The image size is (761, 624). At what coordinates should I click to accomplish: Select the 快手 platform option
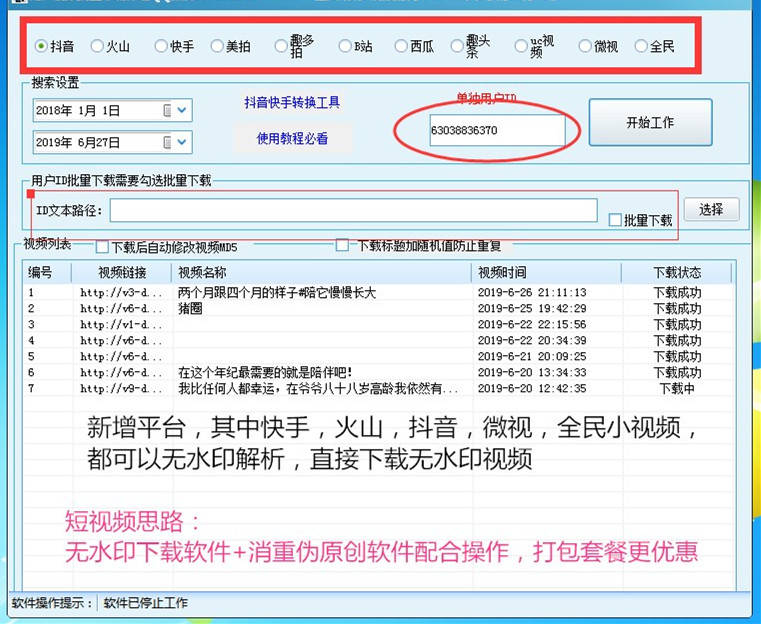161,46
